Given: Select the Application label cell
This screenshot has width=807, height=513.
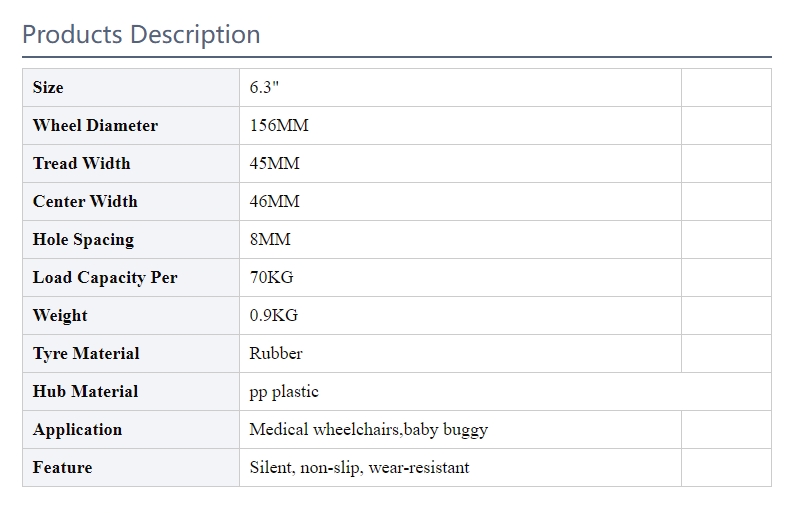Looking at the screenshot, I should (131, 430).
